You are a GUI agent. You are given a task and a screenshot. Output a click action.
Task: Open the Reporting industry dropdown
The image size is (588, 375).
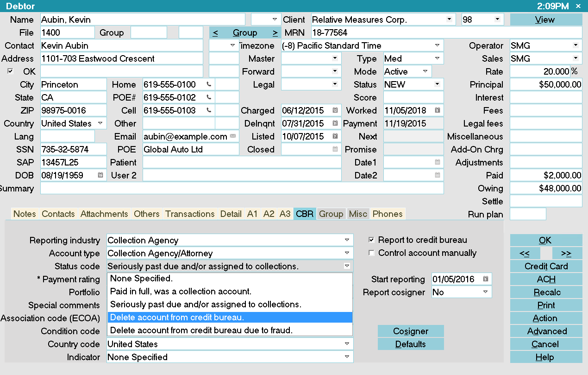pyautogui.click(x=347, y=240)
